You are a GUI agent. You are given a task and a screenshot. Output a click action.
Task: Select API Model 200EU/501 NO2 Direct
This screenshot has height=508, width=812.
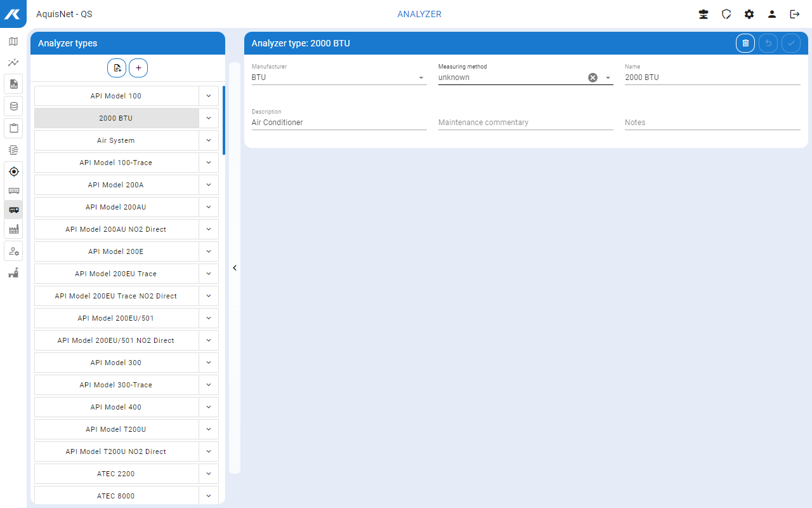tap(116, 340)
